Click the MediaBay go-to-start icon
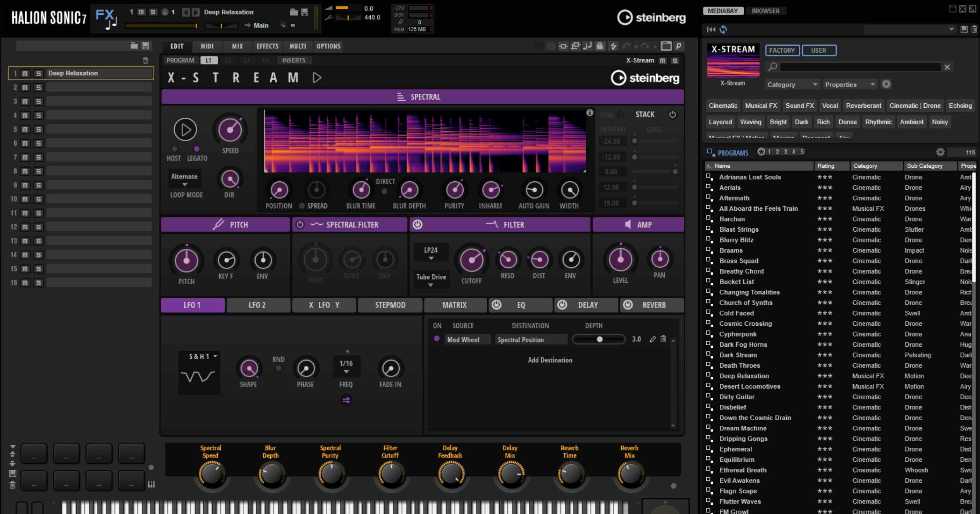This screenshot has width=980, height=514. [711, 29]
